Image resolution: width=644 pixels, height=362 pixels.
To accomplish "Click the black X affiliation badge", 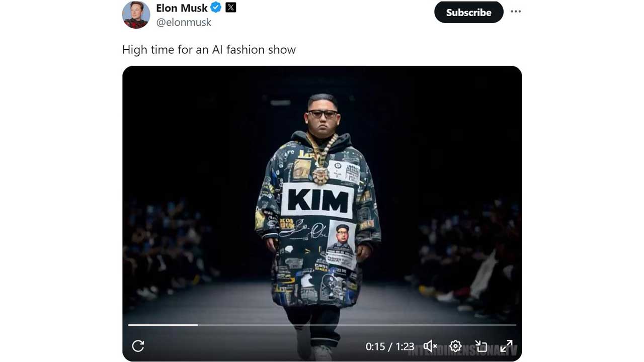I will coord(231,8).
